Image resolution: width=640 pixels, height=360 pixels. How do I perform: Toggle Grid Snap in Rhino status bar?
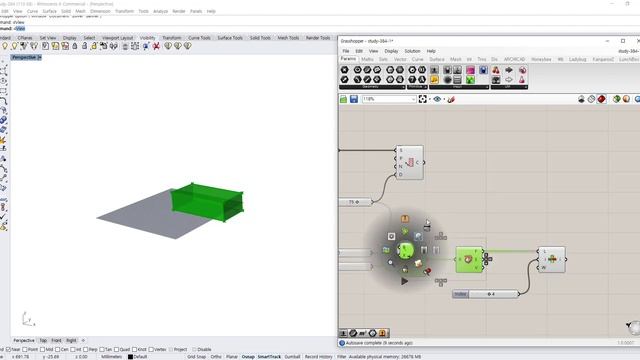click(196, 357)
